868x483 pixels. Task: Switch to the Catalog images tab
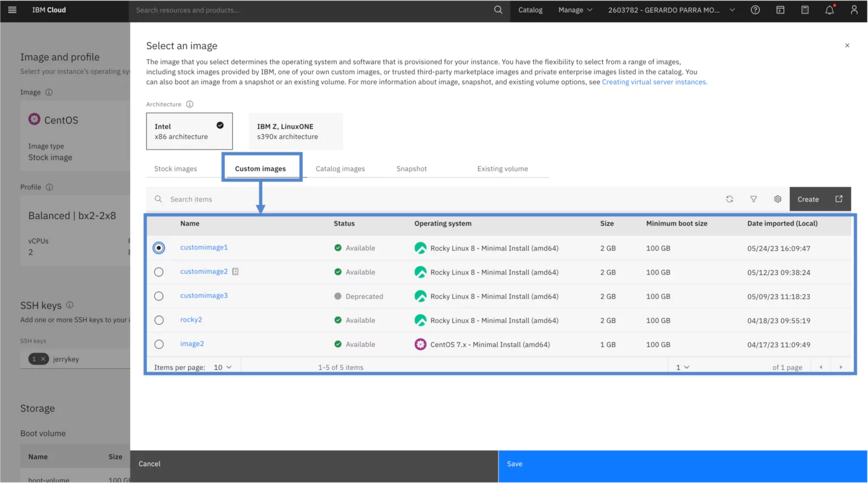coord(340,168)
